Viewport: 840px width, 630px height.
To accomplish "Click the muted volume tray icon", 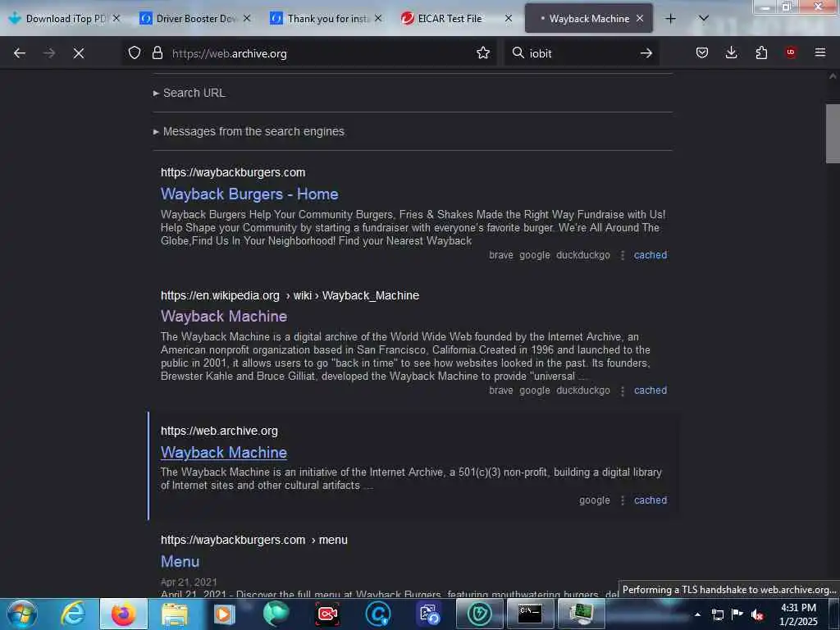I will [757, 615].
